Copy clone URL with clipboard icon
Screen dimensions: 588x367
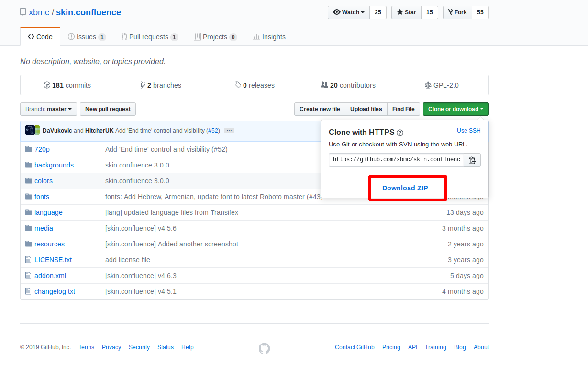tap(472, 160)
